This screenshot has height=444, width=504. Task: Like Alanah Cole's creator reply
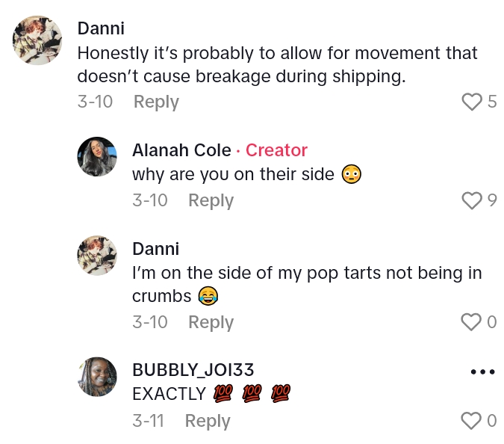click(x=471, y=200)
